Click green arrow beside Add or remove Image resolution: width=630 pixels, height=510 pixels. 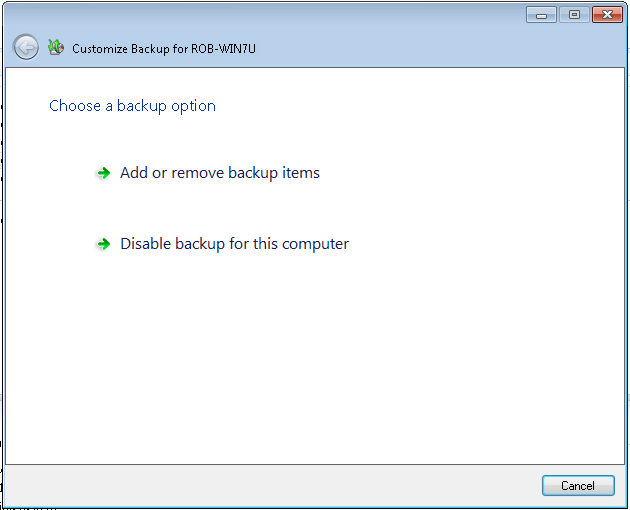point(103,173)
